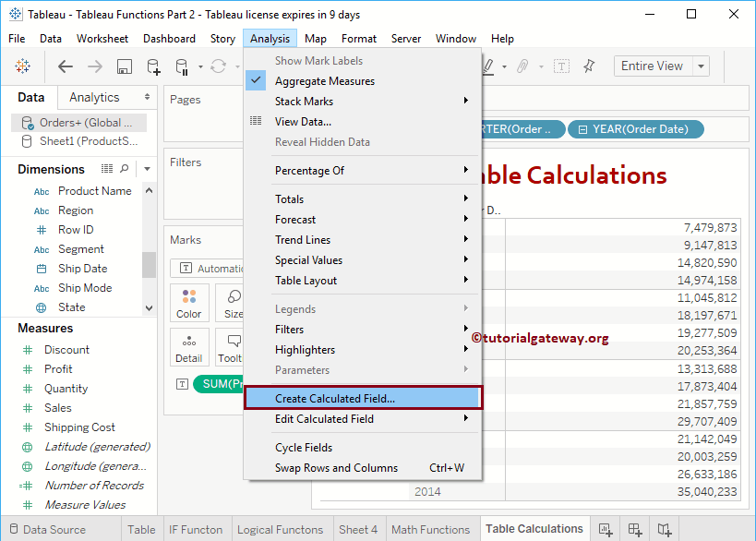This screenshot has width=756, height=541.
Task: Click the pin (Fix Axes) toolbar icon
Action: coord(590,66)
